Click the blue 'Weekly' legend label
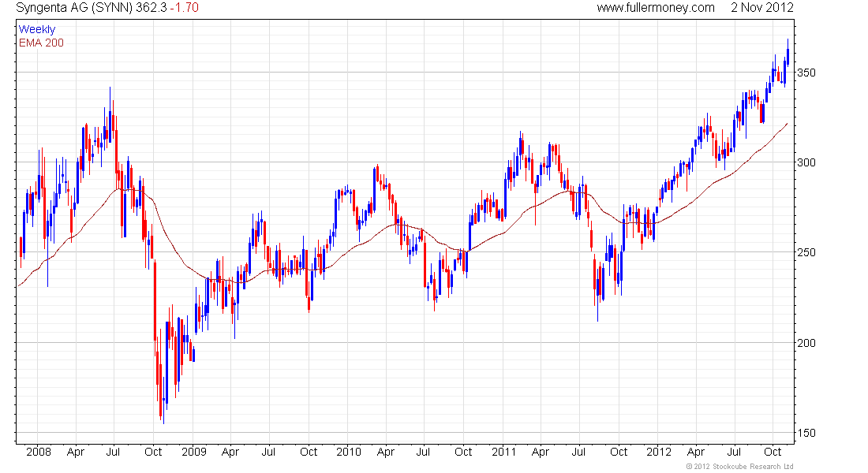This screenshot has height=473, width=868. (37, 29)
